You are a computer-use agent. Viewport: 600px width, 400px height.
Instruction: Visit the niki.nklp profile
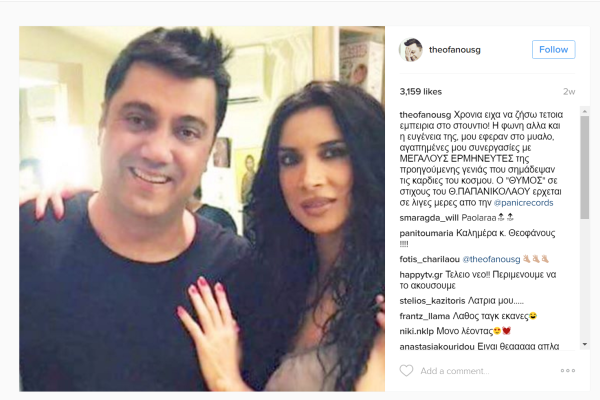[417, 331]
